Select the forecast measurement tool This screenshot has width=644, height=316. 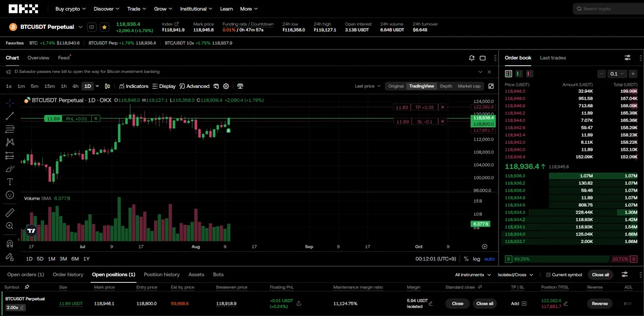coord(10,156)
